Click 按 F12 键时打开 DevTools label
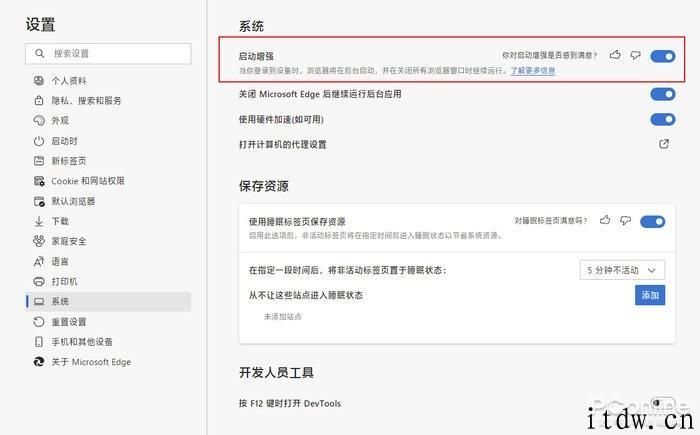The height and width of the screenshot is (435, 700). click(289, 403)
